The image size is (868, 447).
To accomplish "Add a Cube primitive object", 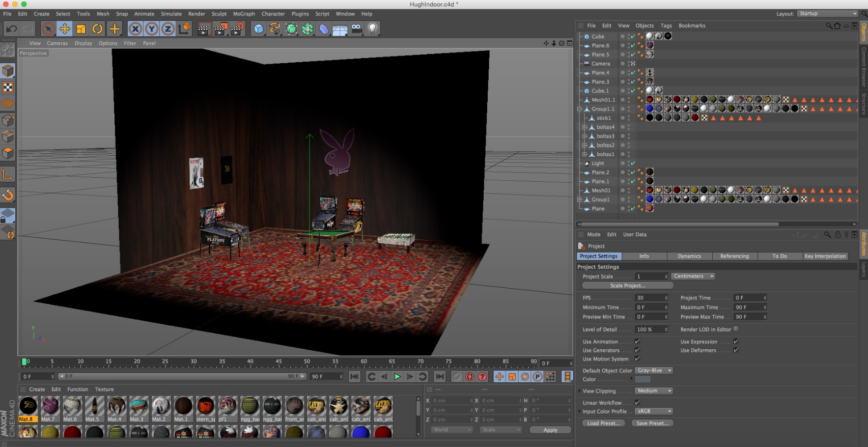I will pyautogui.click(x=259, y=29).
